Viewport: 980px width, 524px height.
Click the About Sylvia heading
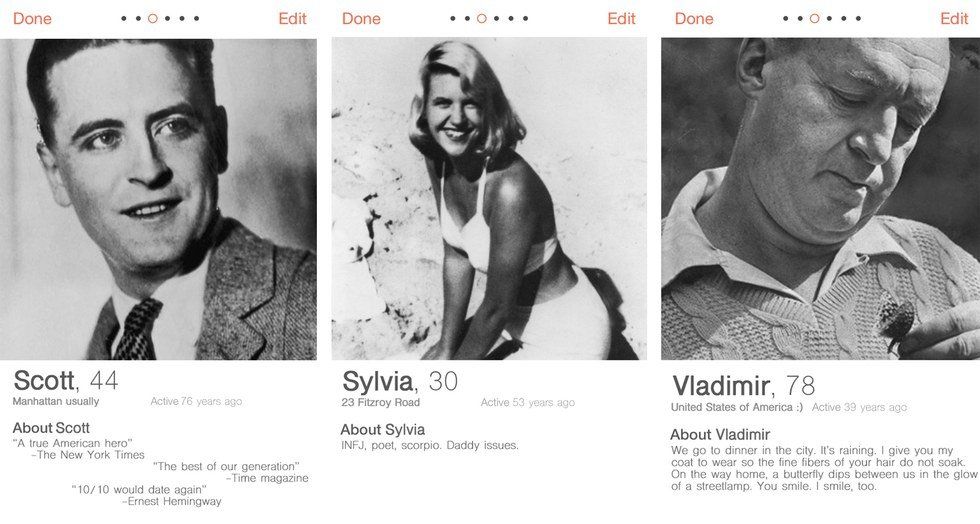click(382, 430)
